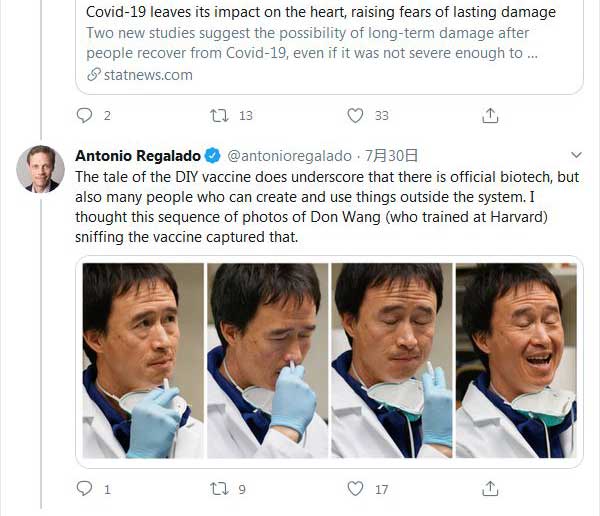Screen dimensions: 600x516
Task: Open the @antonioregalado handle link
Action: click(290, 156)
